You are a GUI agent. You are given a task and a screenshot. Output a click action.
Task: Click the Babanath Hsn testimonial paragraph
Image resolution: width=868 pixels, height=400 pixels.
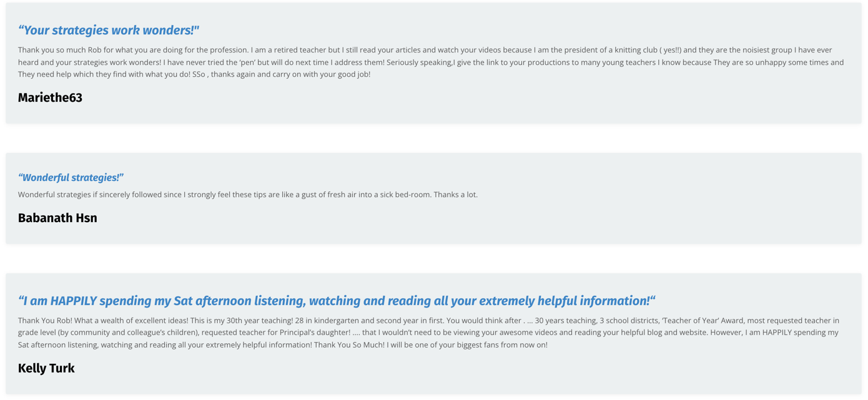pyautogui.click(x=248, y=195)
